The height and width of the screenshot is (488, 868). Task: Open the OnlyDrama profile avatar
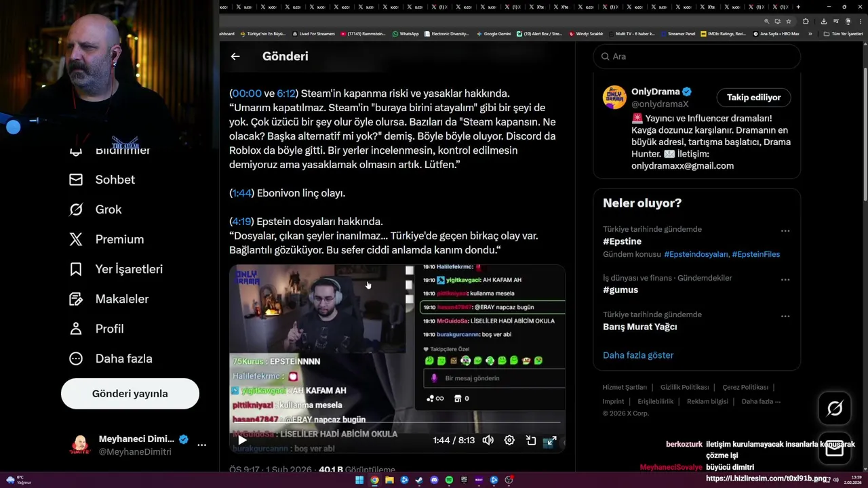(614, 97)
